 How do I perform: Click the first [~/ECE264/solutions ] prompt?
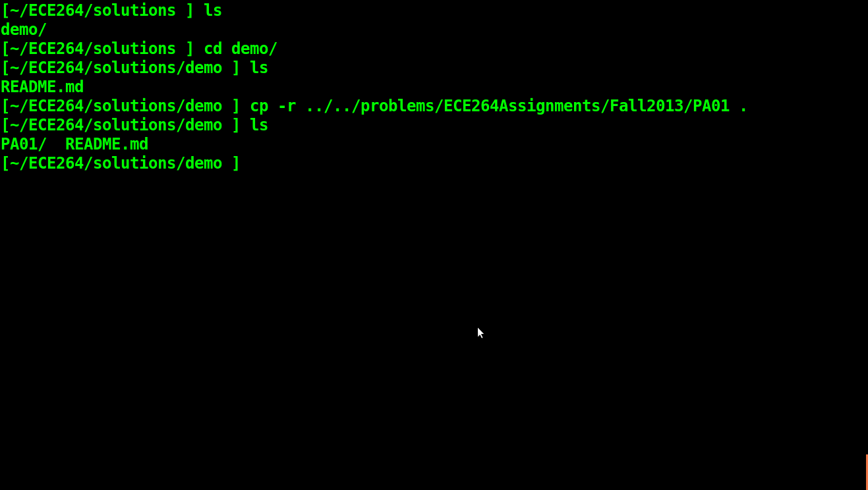98,11
